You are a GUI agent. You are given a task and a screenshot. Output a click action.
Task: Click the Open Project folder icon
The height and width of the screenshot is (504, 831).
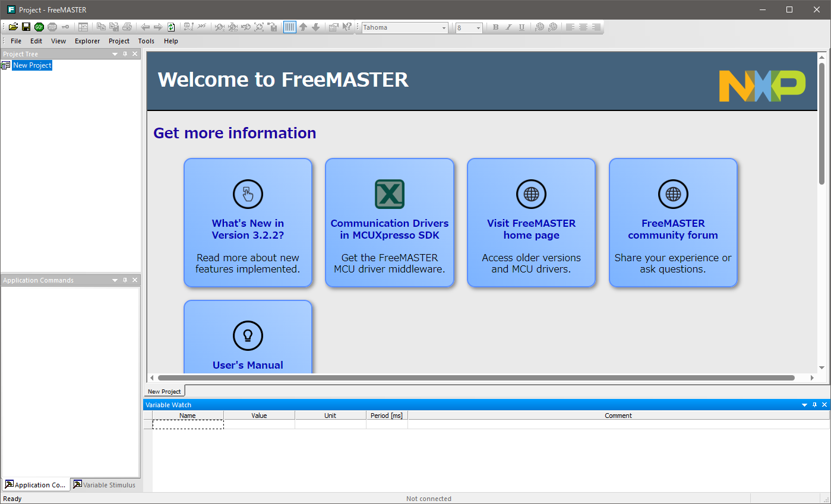point(13,27)
